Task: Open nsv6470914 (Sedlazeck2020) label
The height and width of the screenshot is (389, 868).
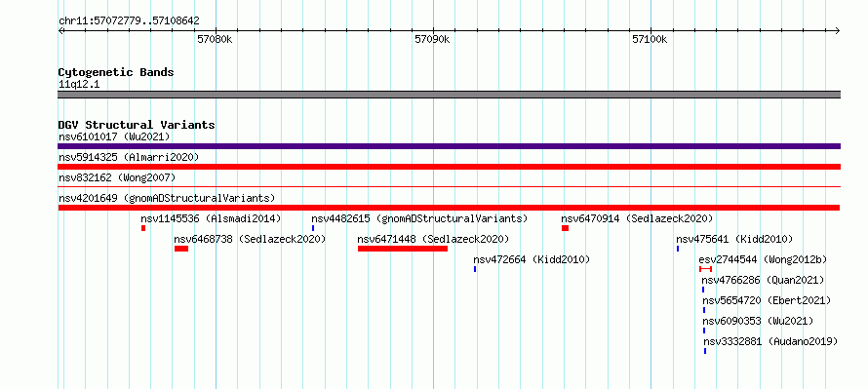Action: 637,218
